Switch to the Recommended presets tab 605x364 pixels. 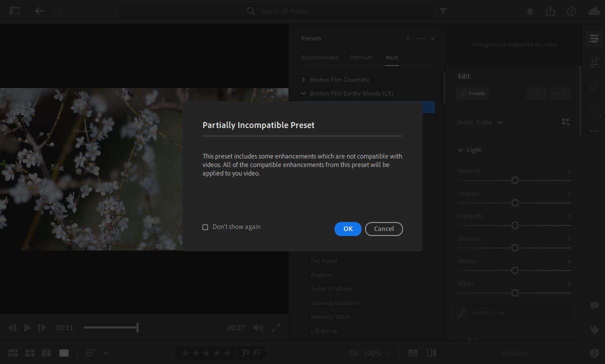[x=319, y=57]
